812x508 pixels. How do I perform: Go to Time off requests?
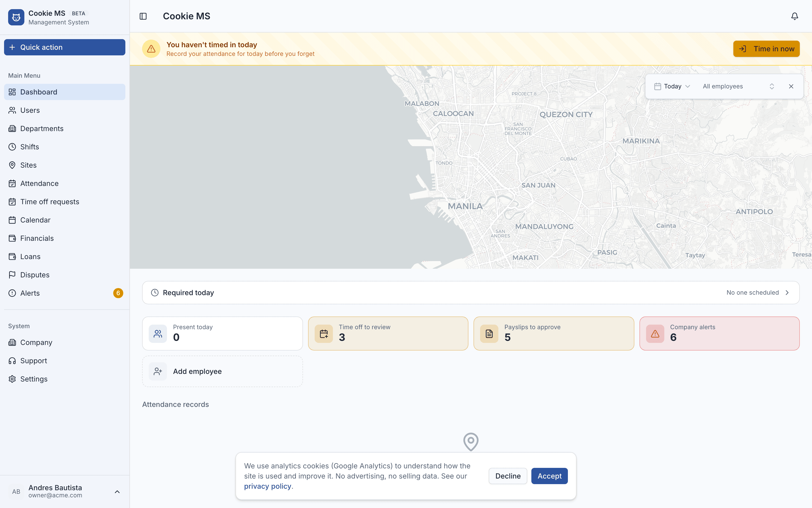click(x=65, y=202)
